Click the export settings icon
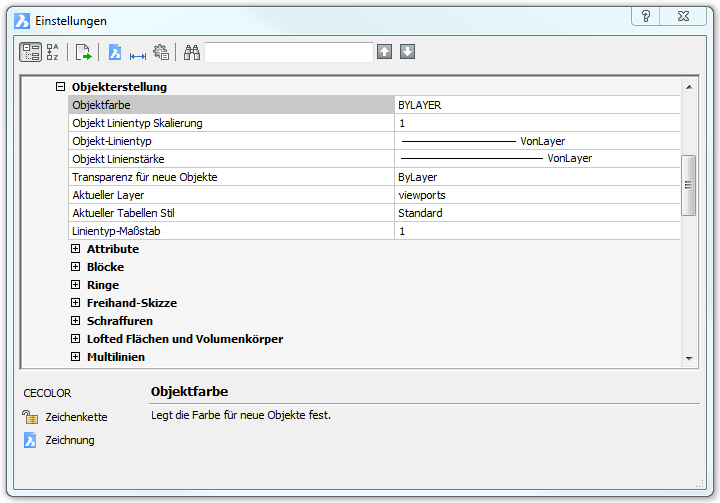This screenshot has width=720, height=503. [x=84, y=53]
